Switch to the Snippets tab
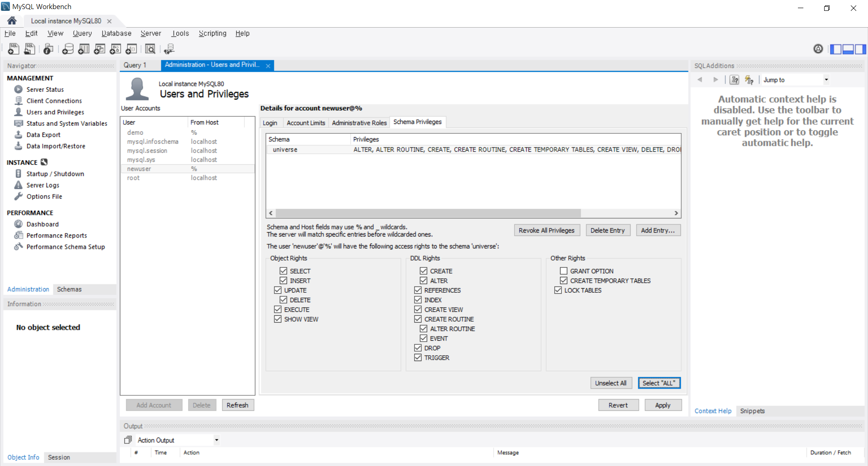868x466 pixels. coord(752,411)
